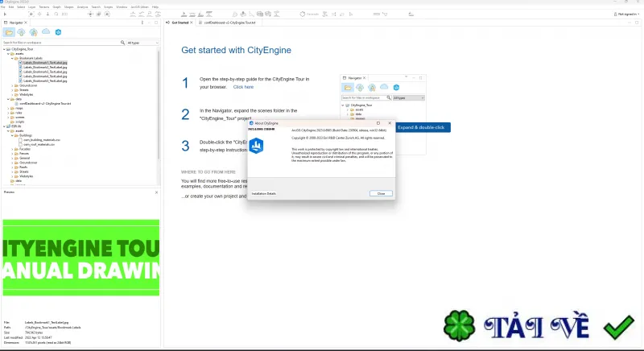Click the Search for files in workspace field
644x351 pixels.
[62, 43]
